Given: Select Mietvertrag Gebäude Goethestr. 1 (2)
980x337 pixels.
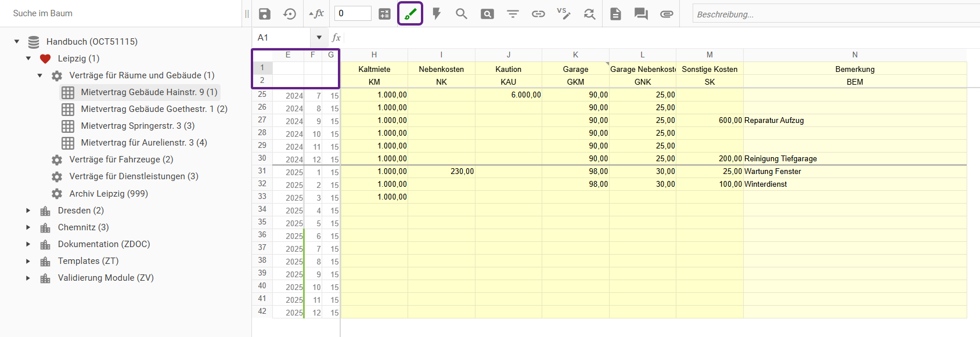Looking at the screenshot, I should (x=154, y=109).
